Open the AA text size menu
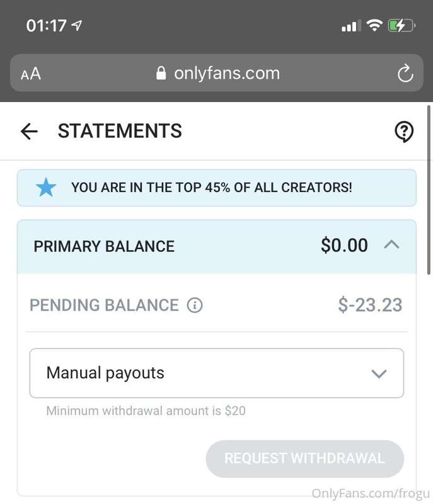The height and width of the screenshot is (504, 433). 31,74
